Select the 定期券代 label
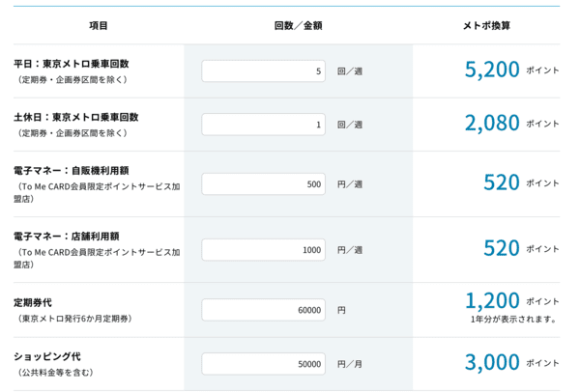This screenshot has width=580, height=392. click(33, 302)
